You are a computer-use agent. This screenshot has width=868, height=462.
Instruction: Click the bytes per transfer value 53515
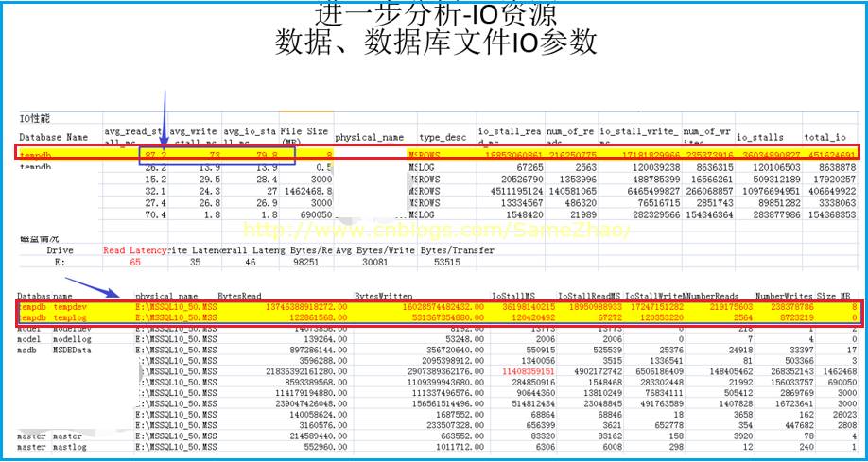[x=446, y=263]
